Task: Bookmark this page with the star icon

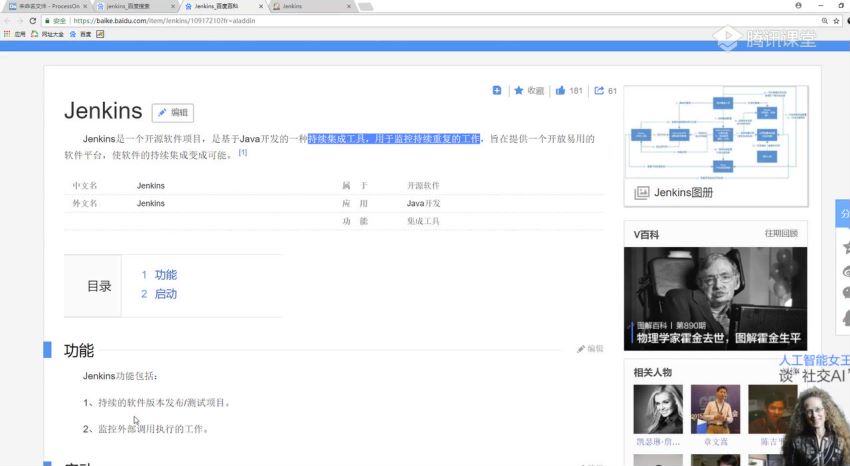Action: pos(836,21)
